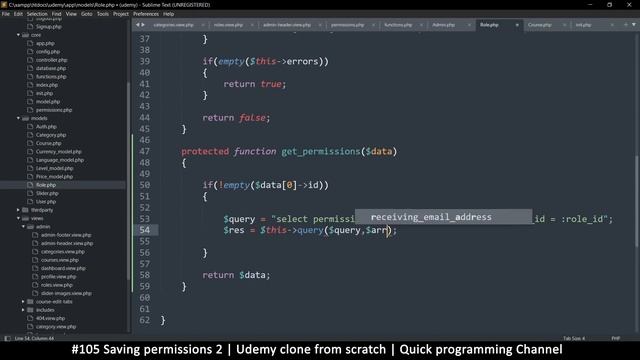This screenshot has width=640, height=360.
Task: Switch to the Admin.php tab
Action: [x=444, y=25]
